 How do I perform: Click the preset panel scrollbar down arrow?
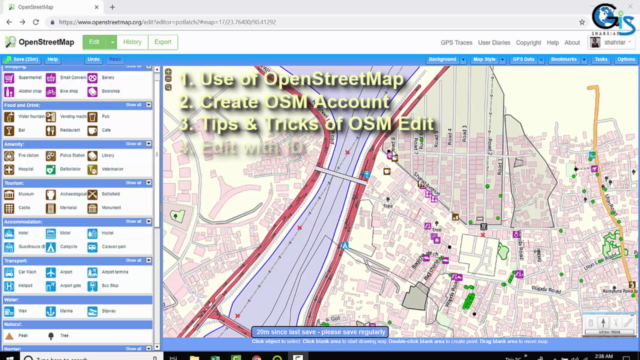click(157, 347)
